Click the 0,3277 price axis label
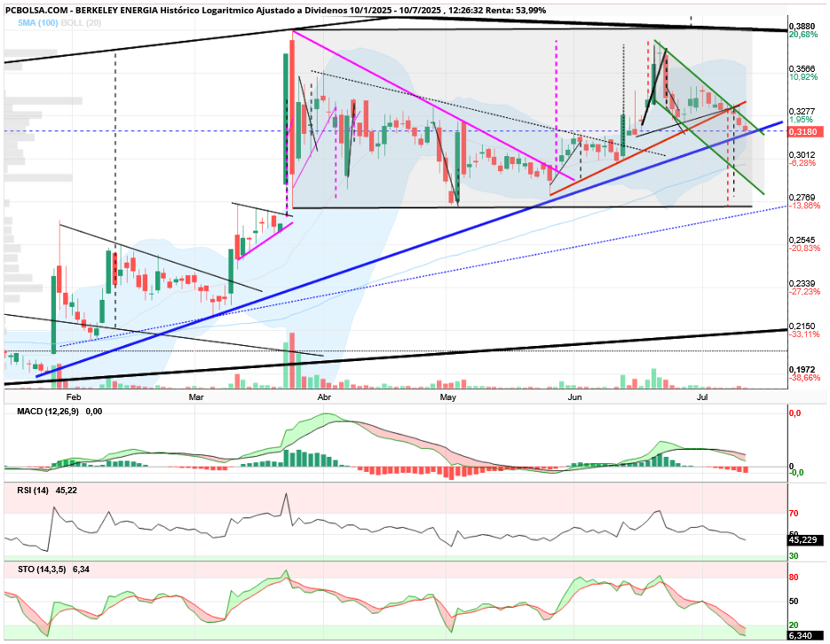Screen dimensions: 830x644 (x=802, y=112)
